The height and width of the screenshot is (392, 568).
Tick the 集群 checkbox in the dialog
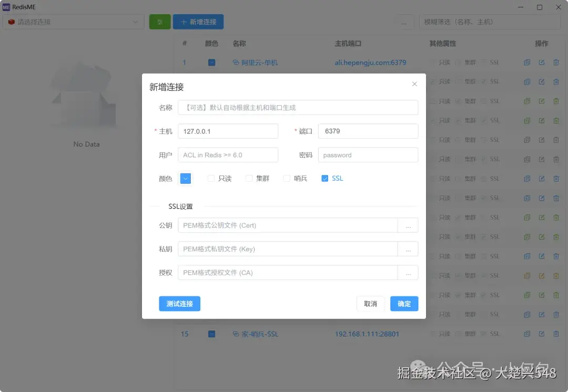[x=249, y=179]
